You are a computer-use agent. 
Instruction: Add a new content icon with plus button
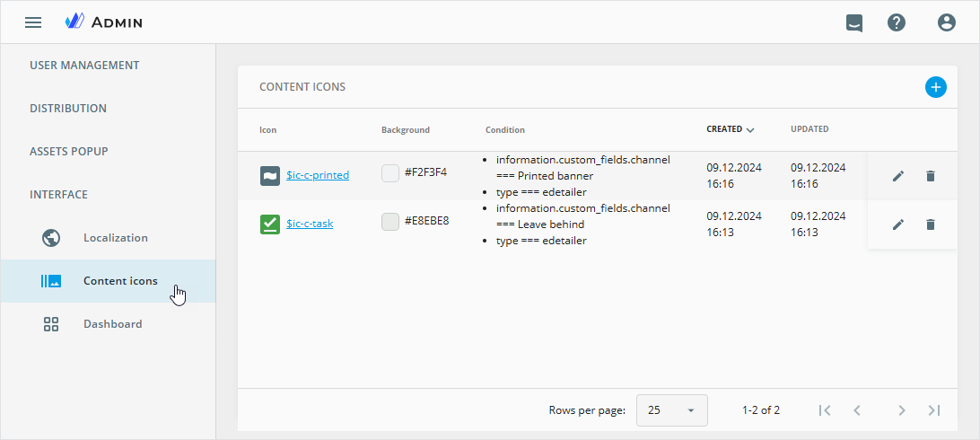(936, 87)
